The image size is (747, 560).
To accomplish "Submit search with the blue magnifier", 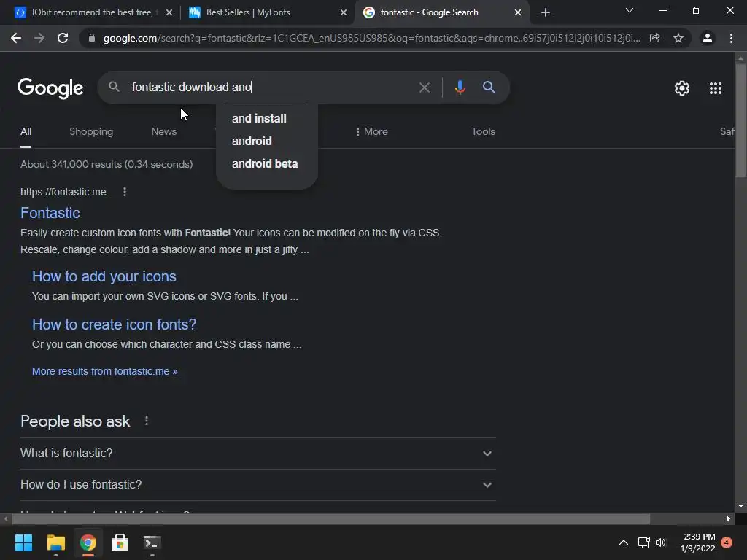I will (489, 87).
